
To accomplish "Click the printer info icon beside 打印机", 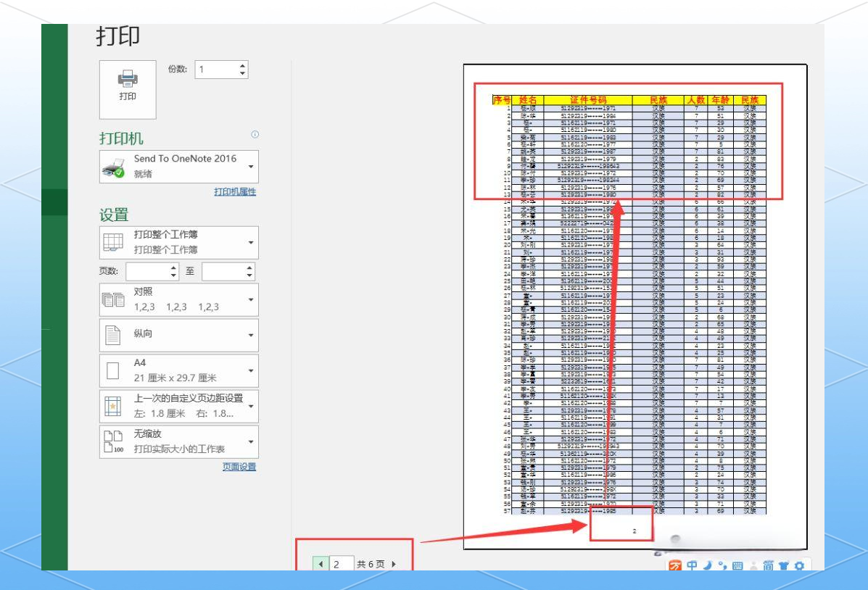I will click(255, 135).
